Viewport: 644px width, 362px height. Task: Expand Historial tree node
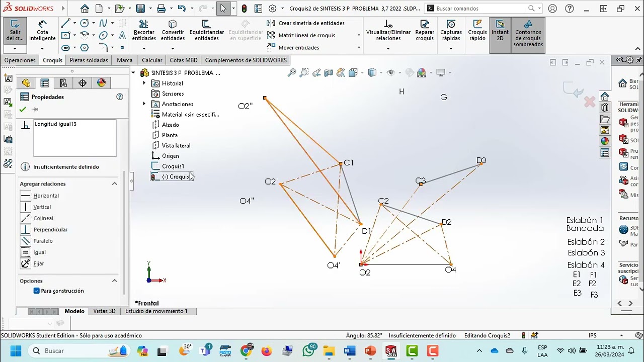(x=144, y=83)
